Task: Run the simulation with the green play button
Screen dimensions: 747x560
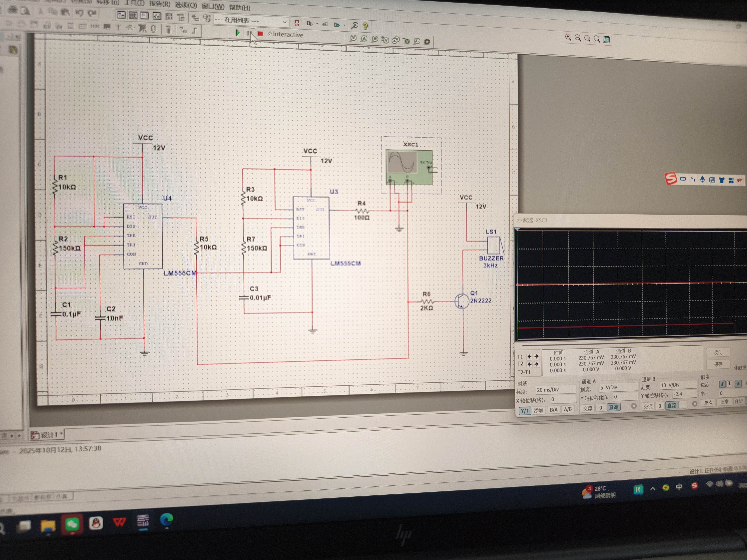Action: (x=237, y=33)
